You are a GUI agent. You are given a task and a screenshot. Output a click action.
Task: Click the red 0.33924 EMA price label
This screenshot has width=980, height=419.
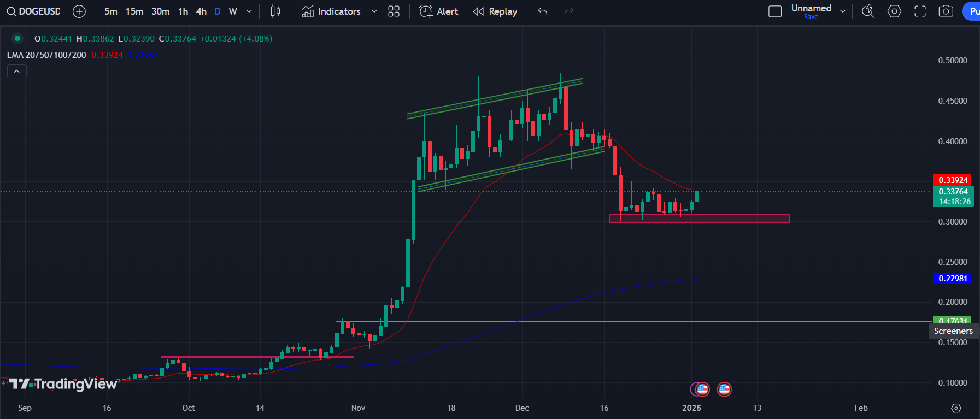click(x=953, y=180)
